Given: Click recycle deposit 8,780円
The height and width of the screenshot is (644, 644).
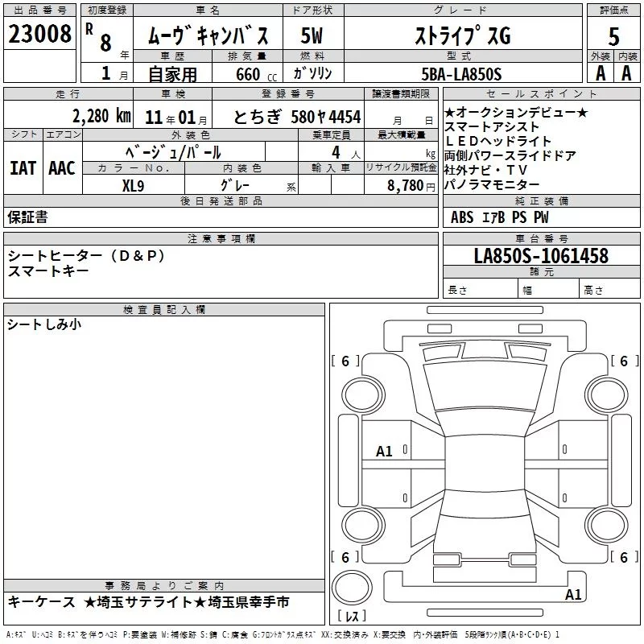Looking at the screenshot, I should [x=411, y=186].
